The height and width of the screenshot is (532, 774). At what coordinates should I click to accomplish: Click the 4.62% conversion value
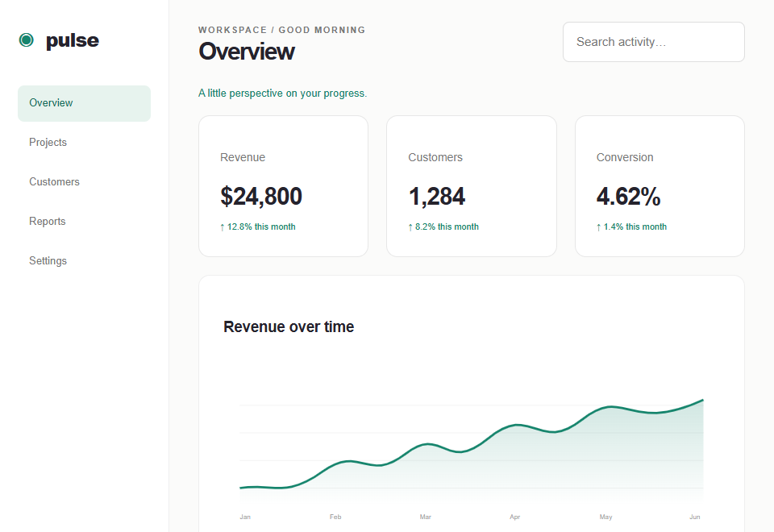[x=628, y=197]
